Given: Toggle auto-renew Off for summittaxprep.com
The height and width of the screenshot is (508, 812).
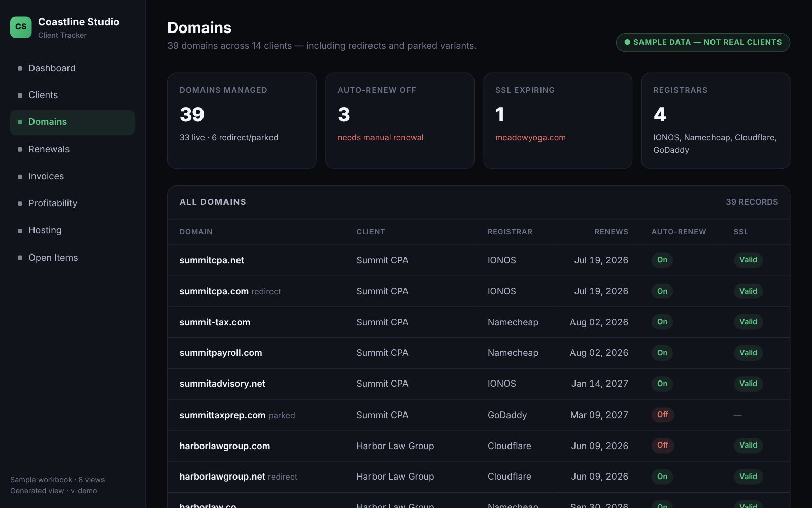Looking at the screenshot, I should coord(663,415).
